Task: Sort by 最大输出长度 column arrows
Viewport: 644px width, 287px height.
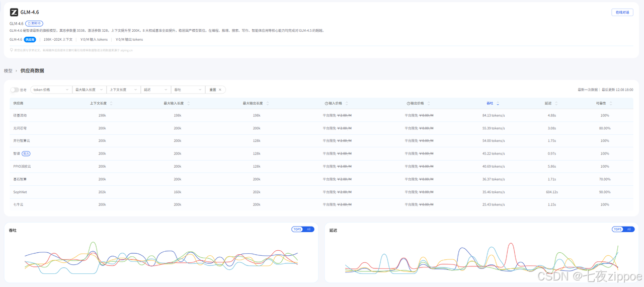Action: [x=268, y=103]
